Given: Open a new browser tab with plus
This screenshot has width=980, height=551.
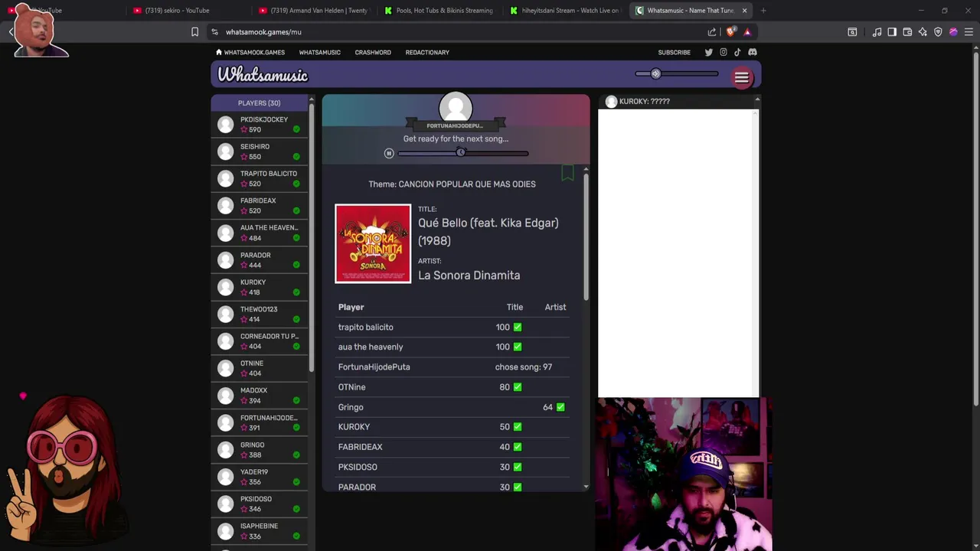Looking at the screenshot, I should [x=763, y=11].
